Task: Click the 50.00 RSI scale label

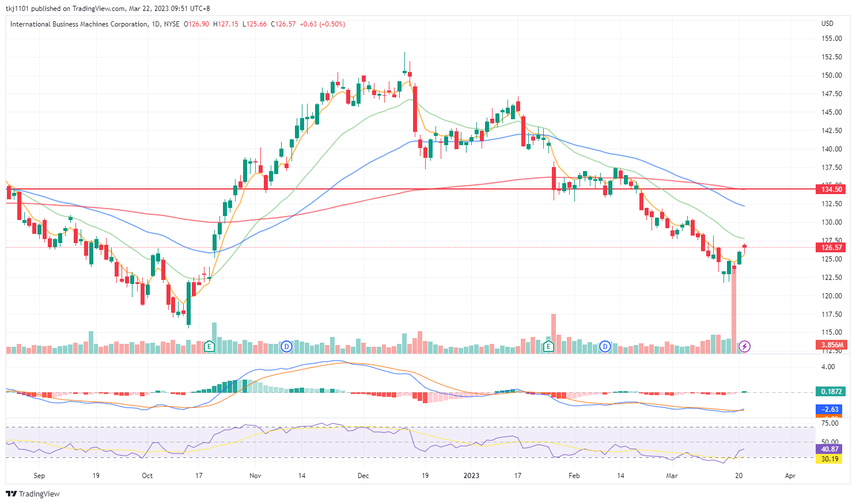Action: 830,442
